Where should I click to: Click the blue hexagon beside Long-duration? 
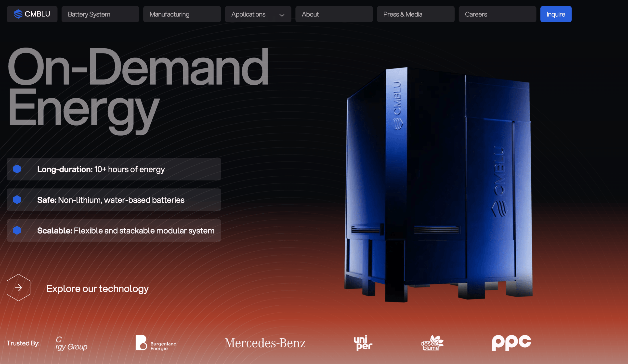point(17,169)
